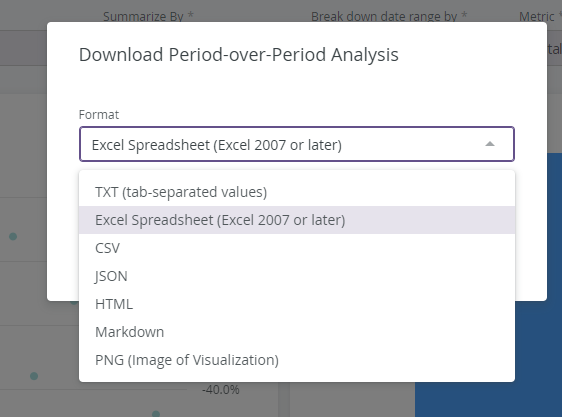Click the Format label above the combo box

99,114
